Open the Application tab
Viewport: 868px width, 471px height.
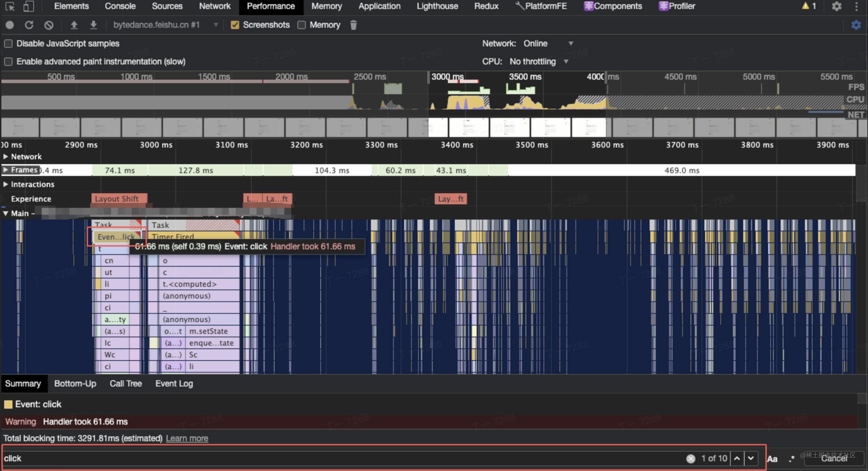(x=379, y=6)
